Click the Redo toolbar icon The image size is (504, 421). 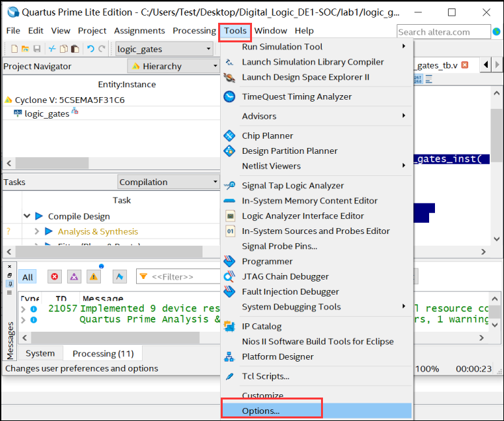[102, 49]
